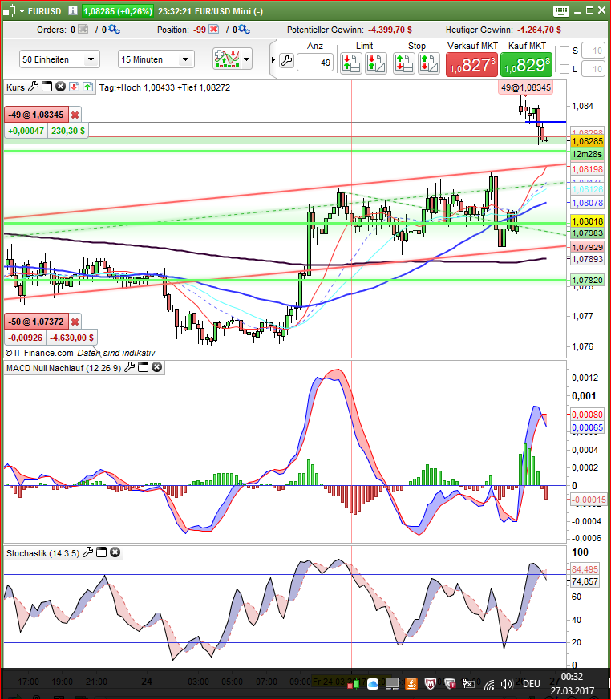Open MACD indicator settings wrench
The height and width of the screenshot is (700, 611).
pyautogui.click(x=129, y=367)
